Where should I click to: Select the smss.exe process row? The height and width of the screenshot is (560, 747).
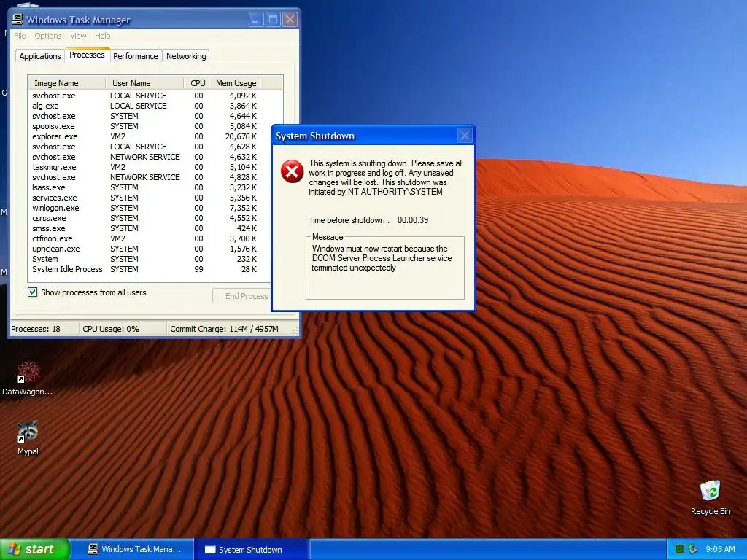click(x=145, y=228)
